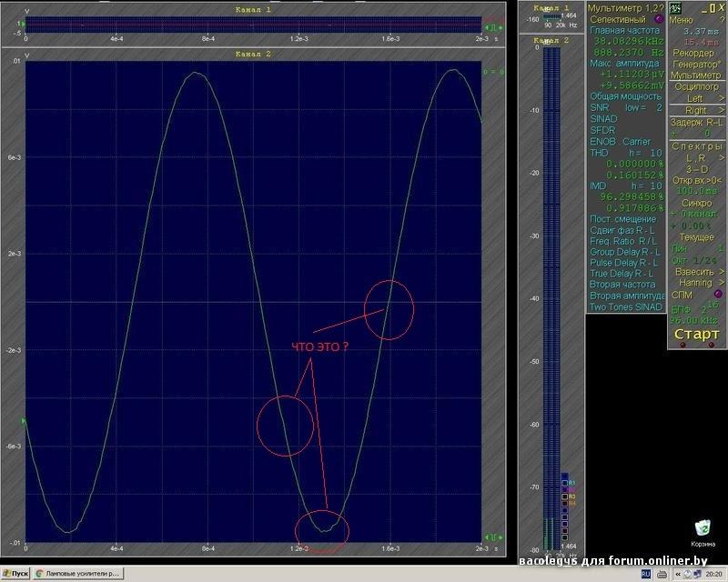Open the Меню item
Viewport: 728px width, 582px height.
tap(682, 18)
